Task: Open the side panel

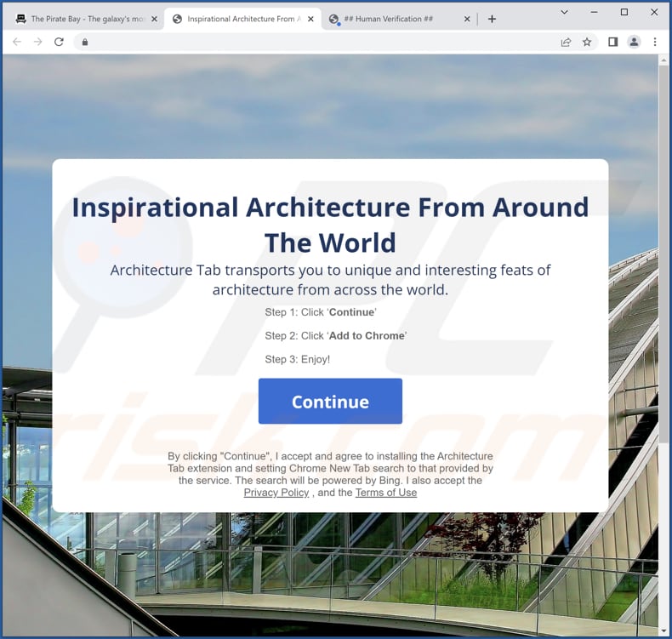Action: (x=612, y=42)
